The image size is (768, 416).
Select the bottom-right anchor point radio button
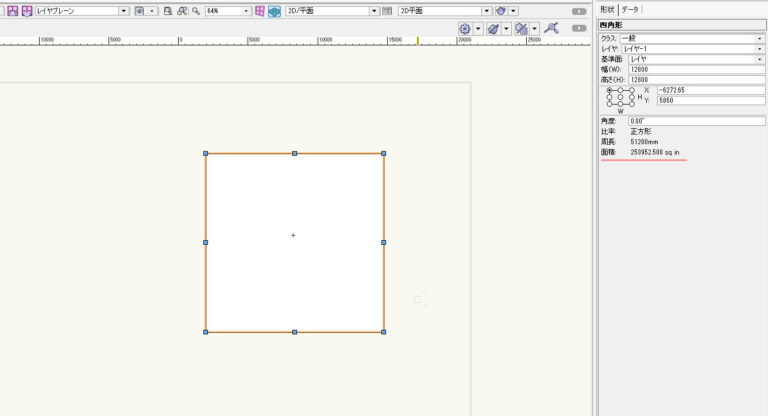[631, 104]
